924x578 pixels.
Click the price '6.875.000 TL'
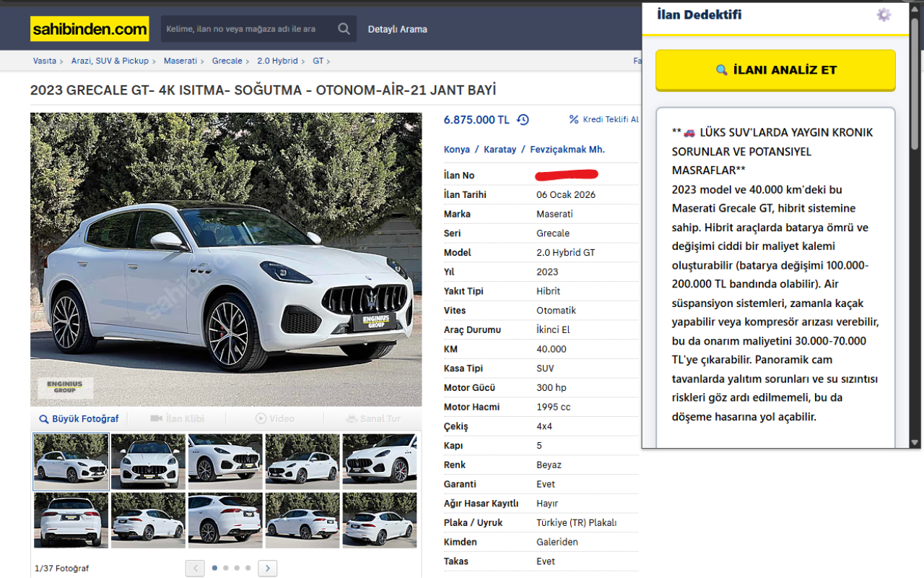point(476,120)
